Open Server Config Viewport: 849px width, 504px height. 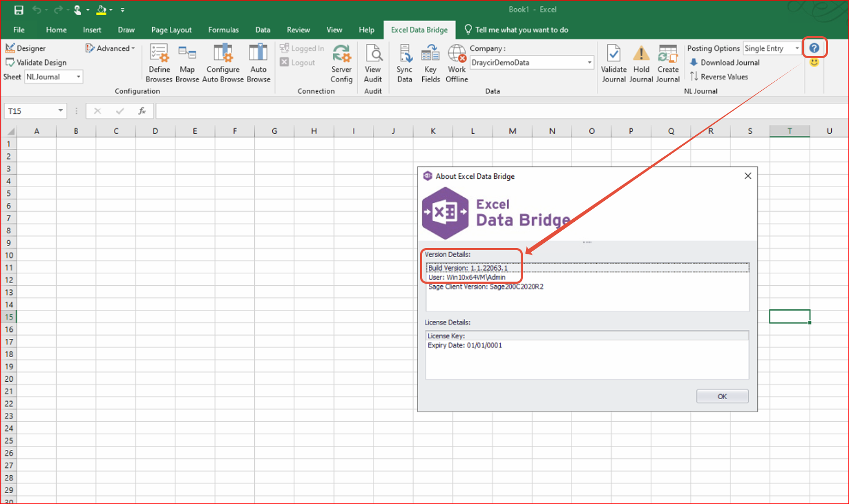341,63
